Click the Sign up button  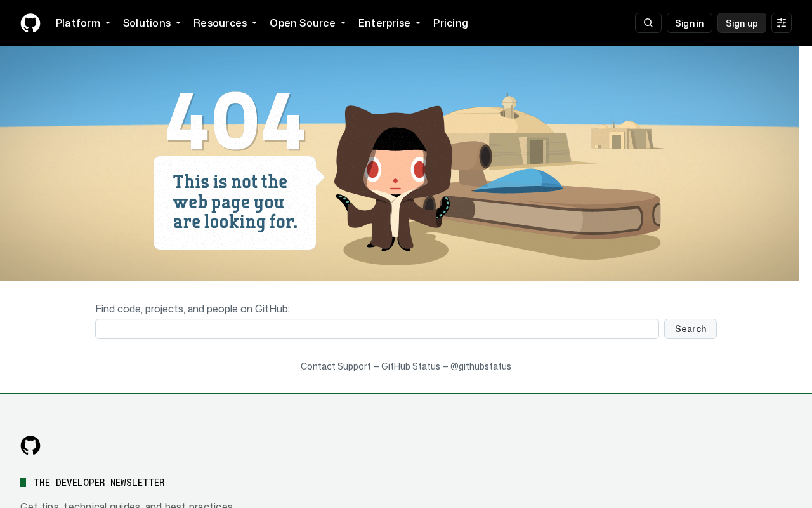coord(742,23)
